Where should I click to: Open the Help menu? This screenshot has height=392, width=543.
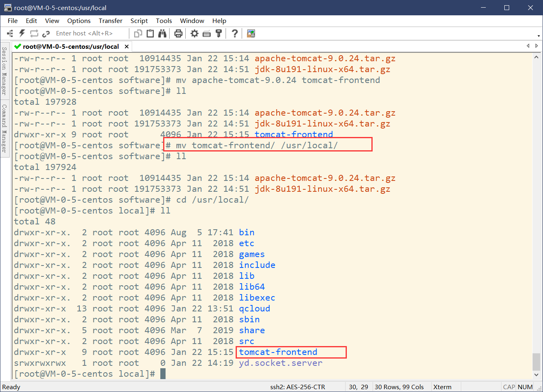tap(219, 21)
